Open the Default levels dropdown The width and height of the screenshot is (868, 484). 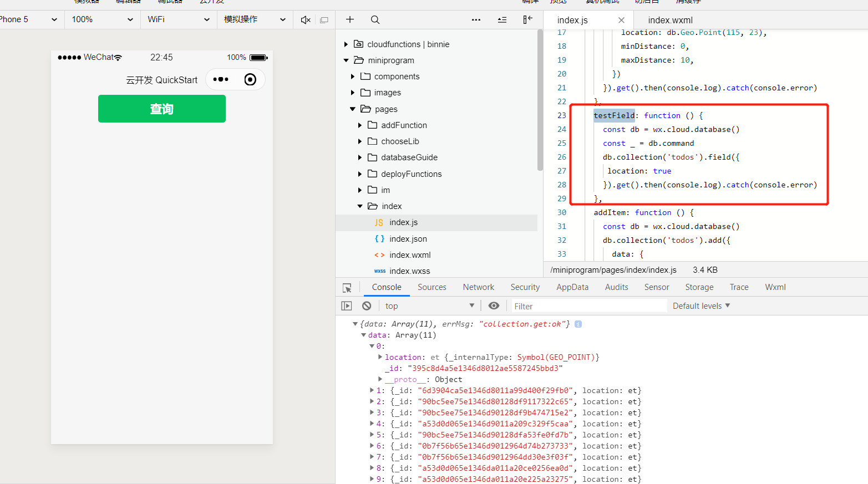point(701,306)
